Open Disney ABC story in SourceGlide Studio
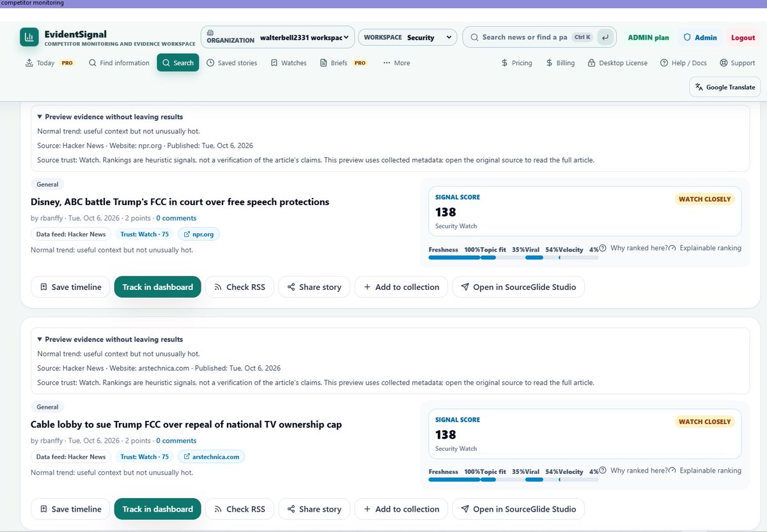The height and width of the screenshot is (532, 767). pyautogui.click(x=518, y=287)
